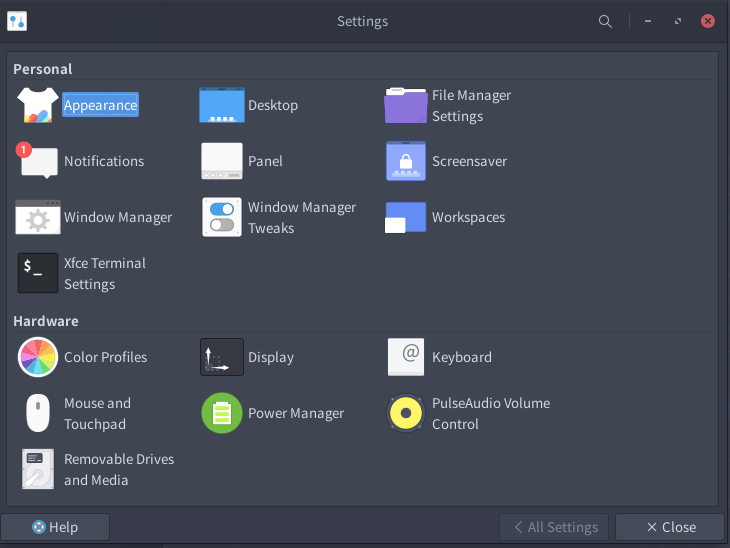Click the Panel settings icon

(x=222, y=161)
